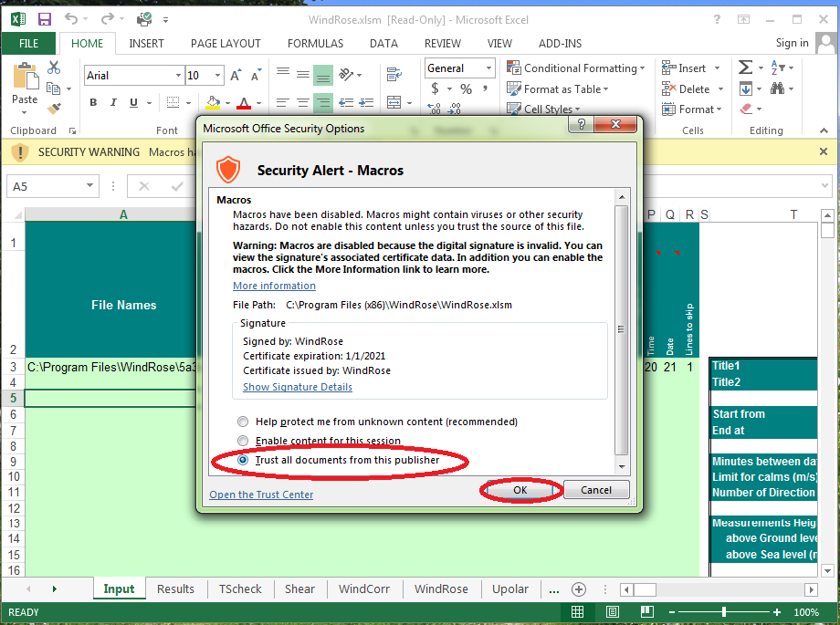This screenshot has width=840, height=625.
Task: Click Show Signature Details link
Action: coord(298,387)
